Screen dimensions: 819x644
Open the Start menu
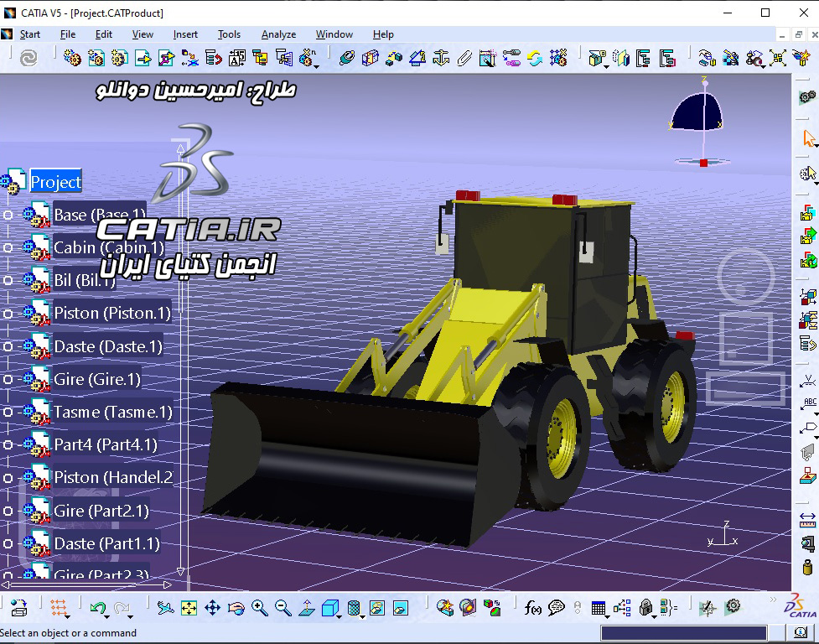tap(30, 34)
